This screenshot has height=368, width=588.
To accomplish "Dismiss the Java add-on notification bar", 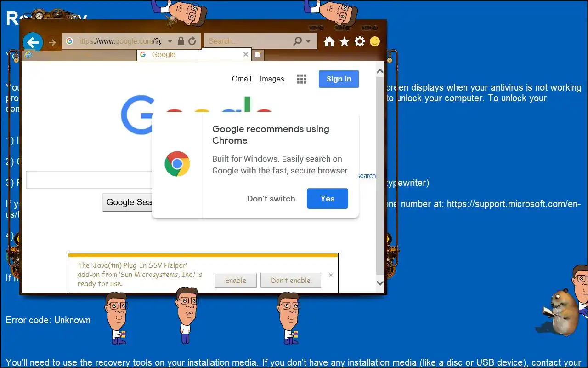I will pos(331,275).
